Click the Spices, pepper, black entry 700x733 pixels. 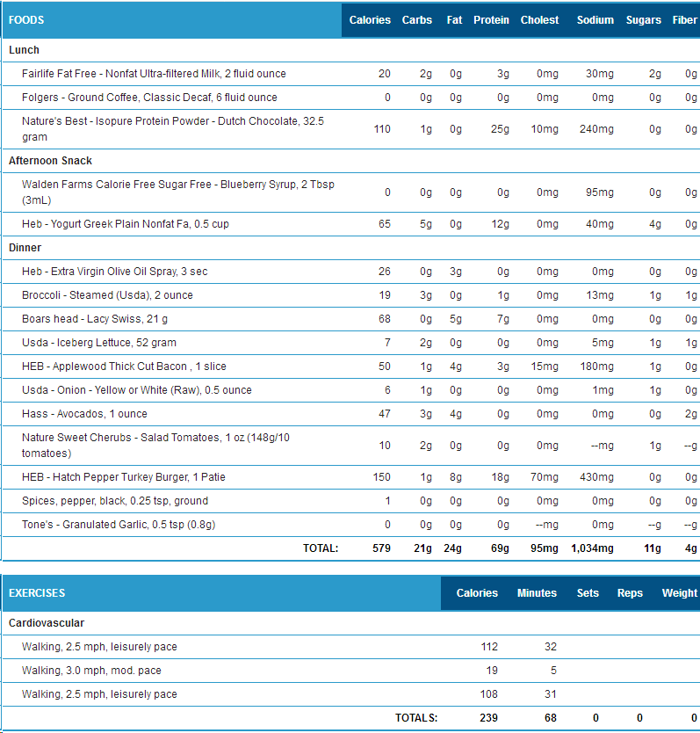115,501
